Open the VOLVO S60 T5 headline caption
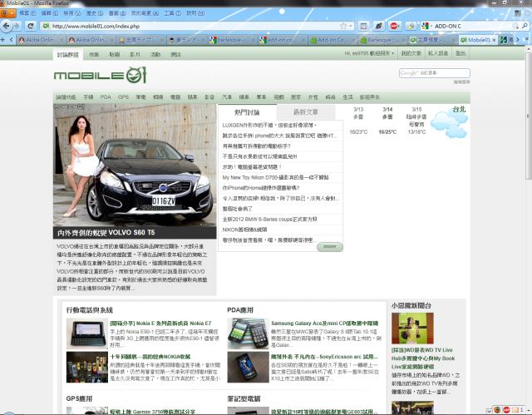This screenshot has height=415, width=532. click(x=106, y=233)
